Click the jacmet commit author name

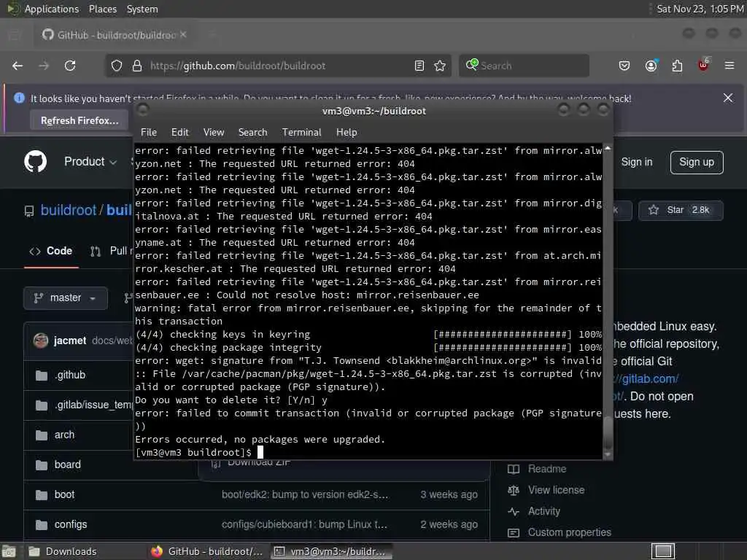click(70, 341)
